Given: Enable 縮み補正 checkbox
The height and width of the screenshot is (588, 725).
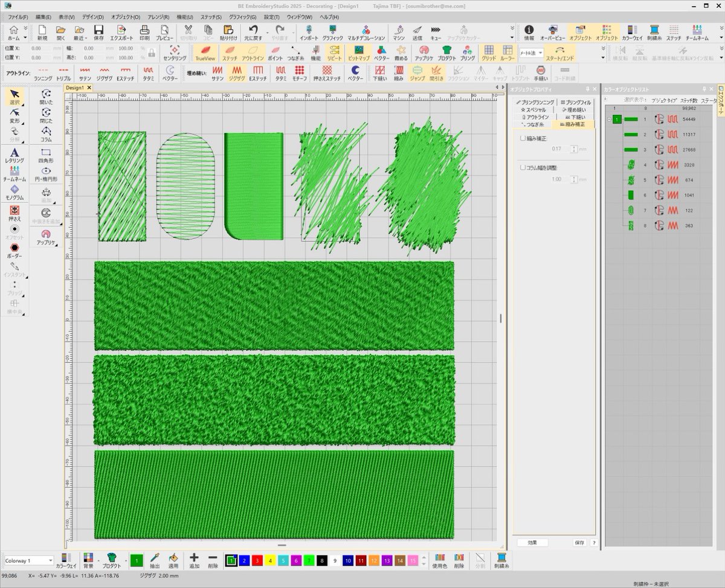Looking at the screenshot, I should click(523, 138).
